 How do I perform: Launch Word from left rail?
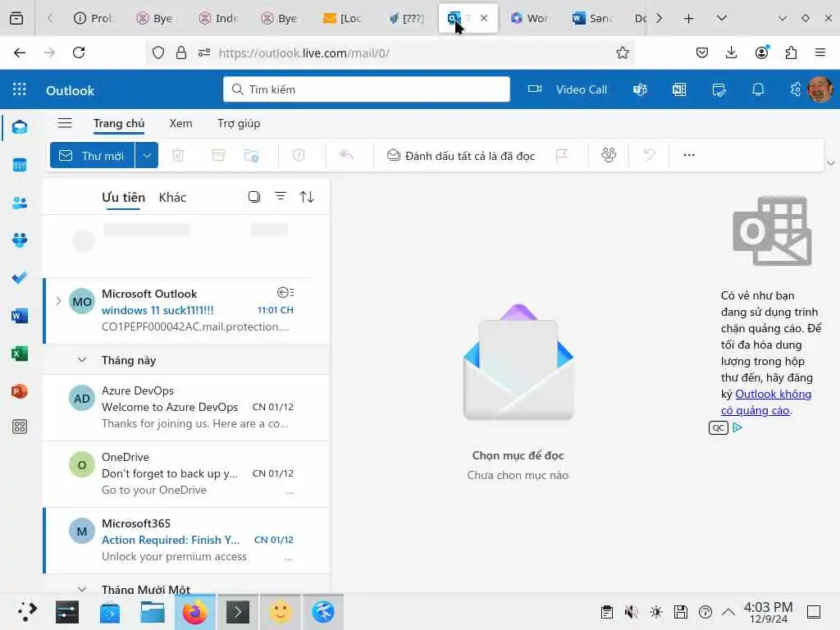[20, 316]
